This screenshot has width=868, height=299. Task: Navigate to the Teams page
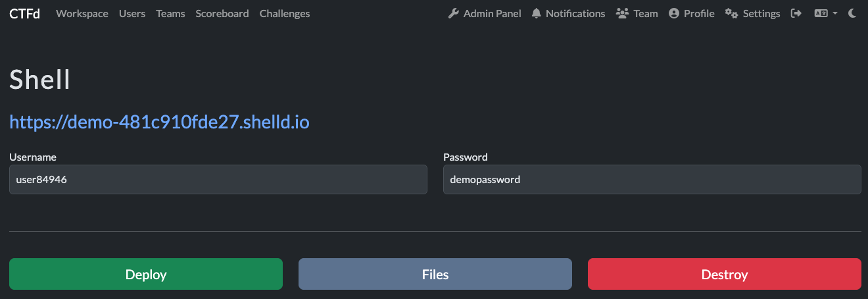click(x=170, y=13)
